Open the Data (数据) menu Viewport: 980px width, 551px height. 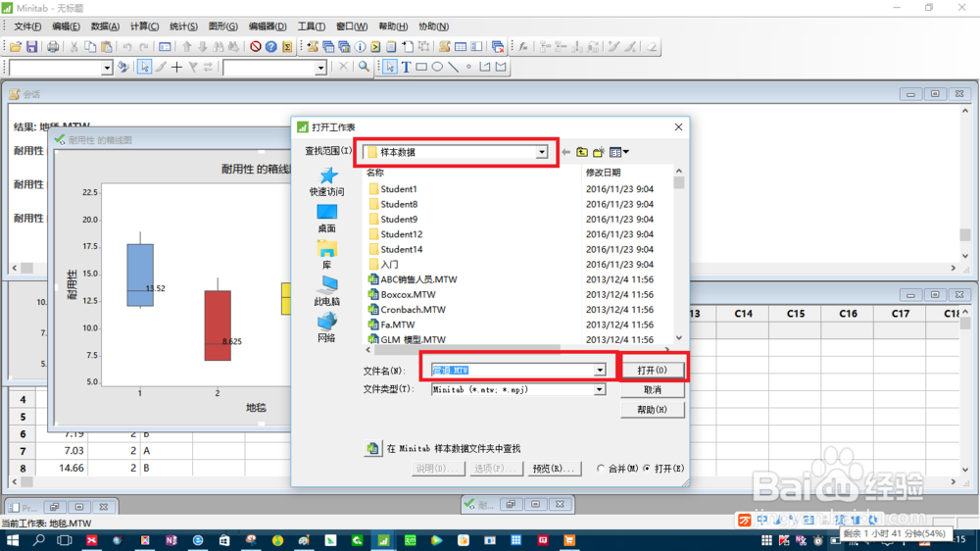(x=105, y=26)
